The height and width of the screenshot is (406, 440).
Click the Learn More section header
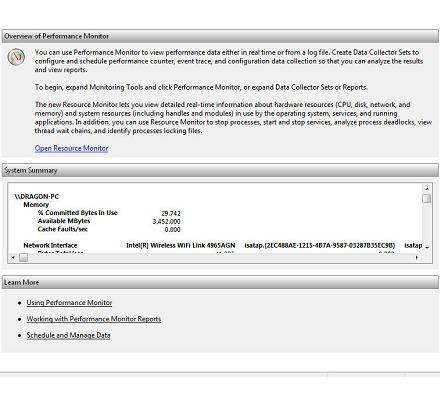220,282
